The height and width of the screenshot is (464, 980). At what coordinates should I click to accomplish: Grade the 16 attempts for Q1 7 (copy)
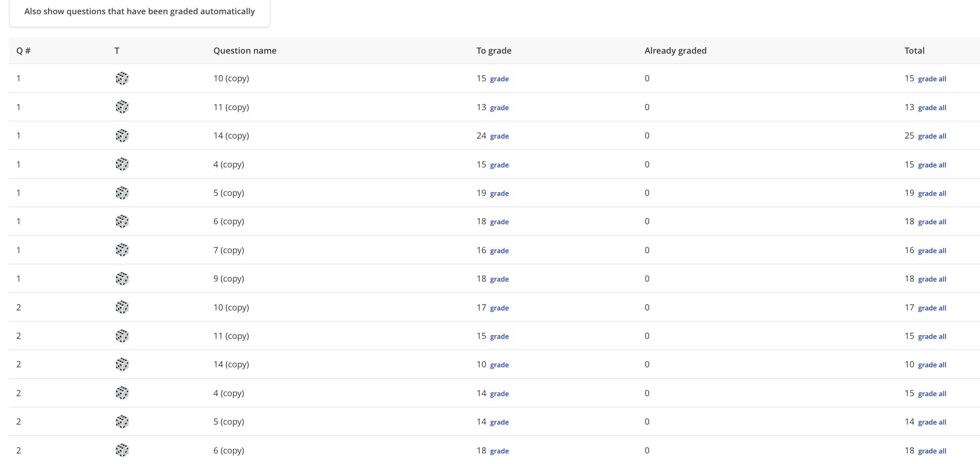tap(499, 251)
